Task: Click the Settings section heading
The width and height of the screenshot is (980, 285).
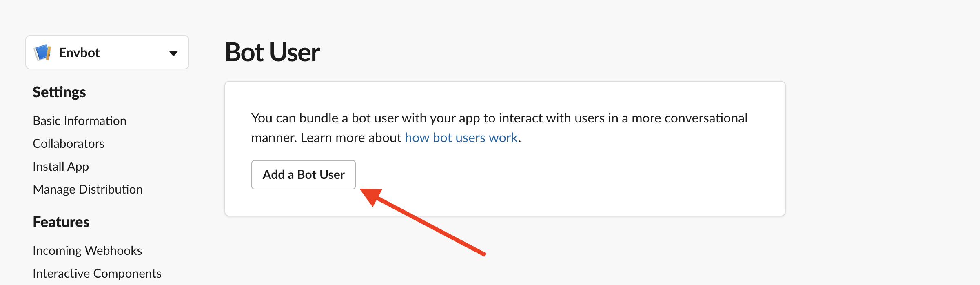Action: tap(59, 92)
